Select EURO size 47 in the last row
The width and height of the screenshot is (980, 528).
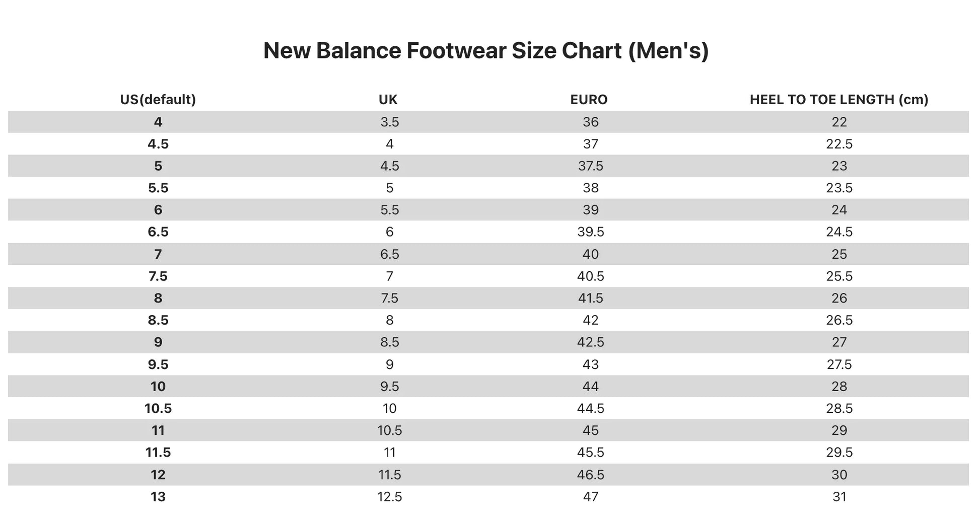click(x=590, y=497)
